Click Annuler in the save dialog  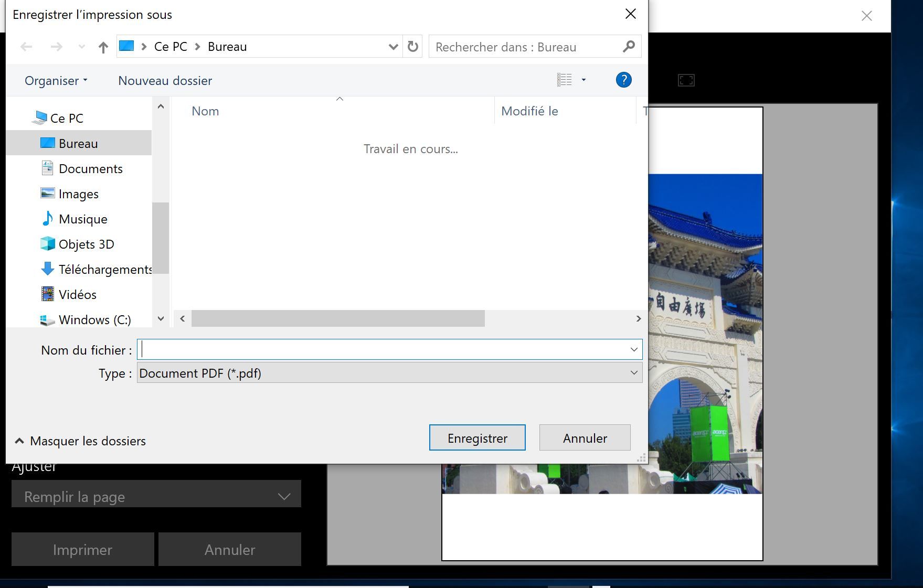point(585,437)
